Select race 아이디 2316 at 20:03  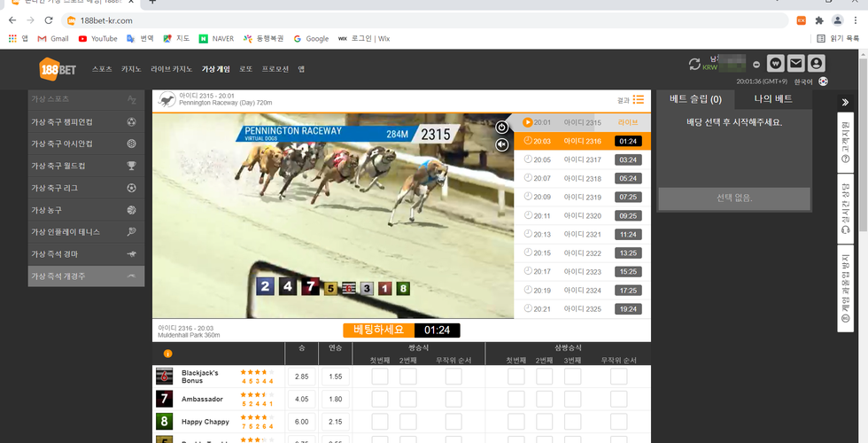[583, 141]
